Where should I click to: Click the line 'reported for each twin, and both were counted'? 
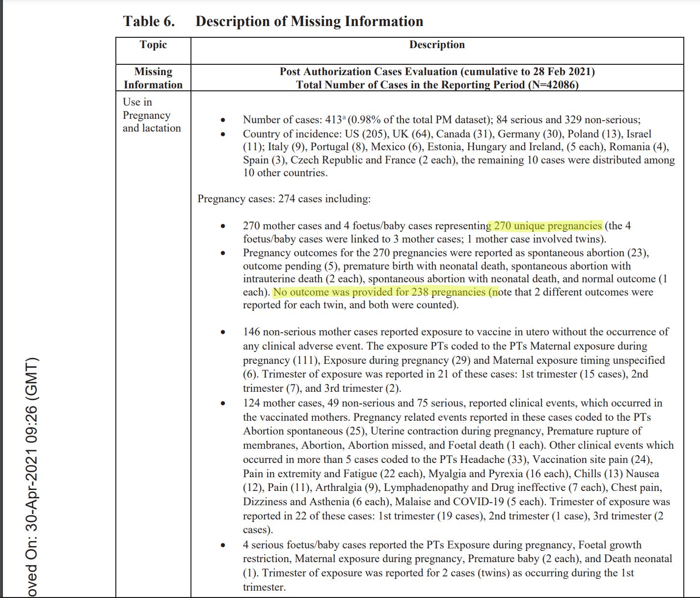[x=351, y=305]
